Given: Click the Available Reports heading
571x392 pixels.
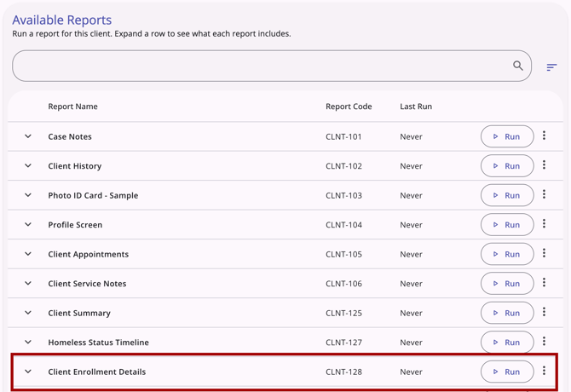Looking at the screenshot, I should pyautogui.click(x=62, y=20).
